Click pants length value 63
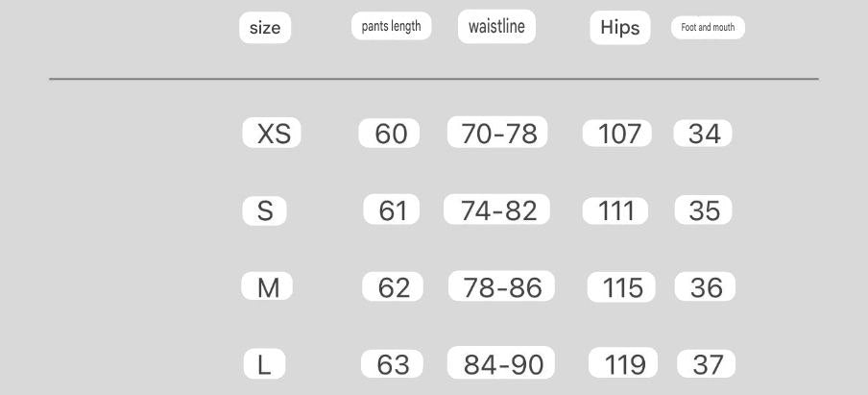 (392, 364)
